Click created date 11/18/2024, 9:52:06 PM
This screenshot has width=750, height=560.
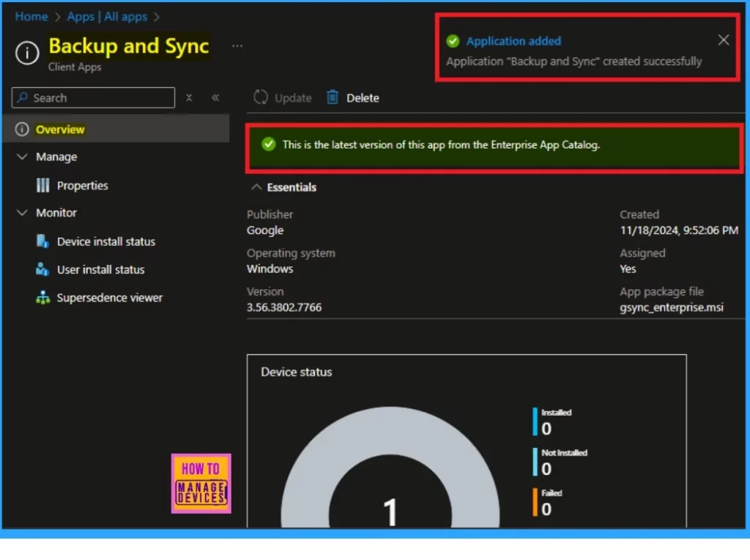click(679, 231)
